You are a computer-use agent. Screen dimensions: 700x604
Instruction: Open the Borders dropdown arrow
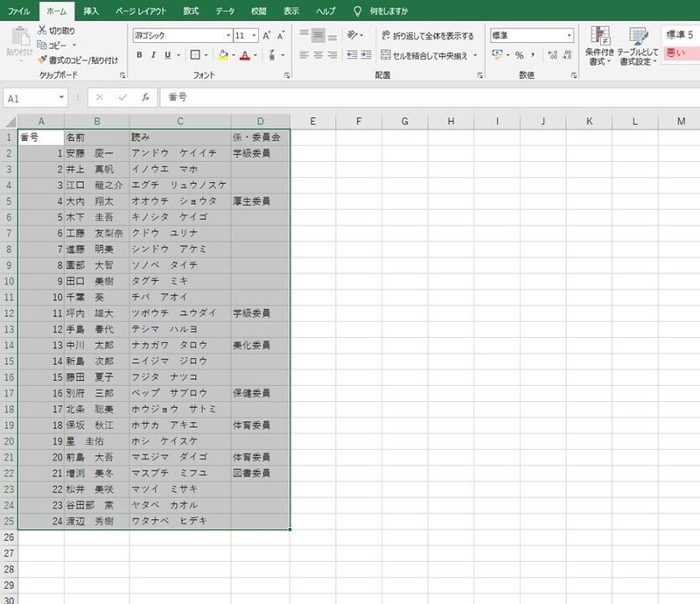206,55
